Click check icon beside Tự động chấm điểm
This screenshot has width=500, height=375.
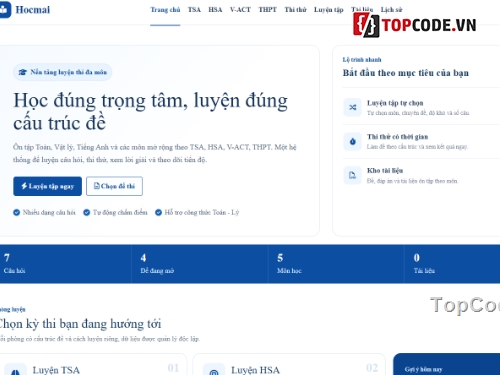pyautogui.click(x=87, y=212)
